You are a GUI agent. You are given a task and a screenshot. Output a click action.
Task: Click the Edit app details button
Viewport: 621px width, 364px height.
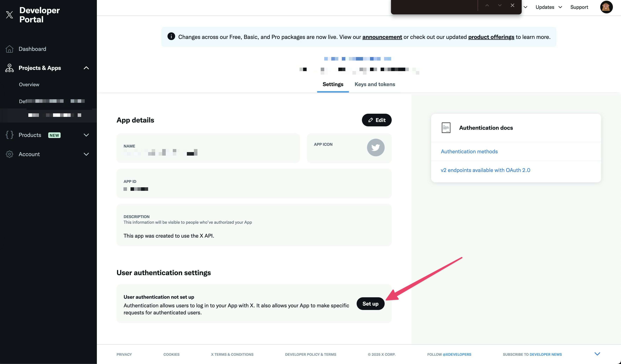click(x=377, y=120)
